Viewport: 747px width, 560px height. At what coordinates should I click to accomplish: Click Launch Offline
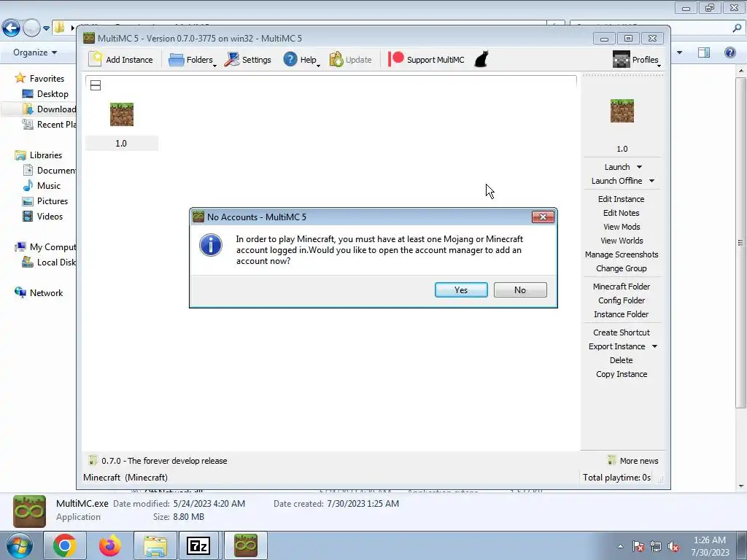(616, 181)
